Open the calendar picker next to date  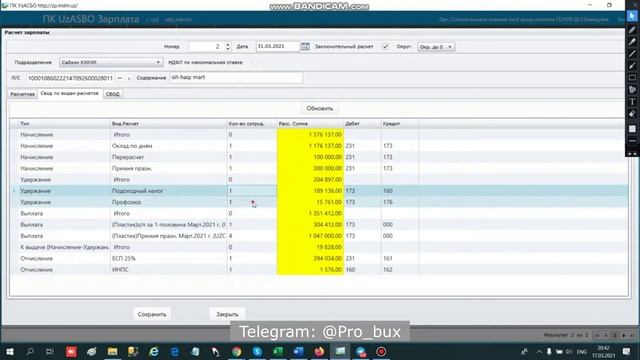pos(305,47)
